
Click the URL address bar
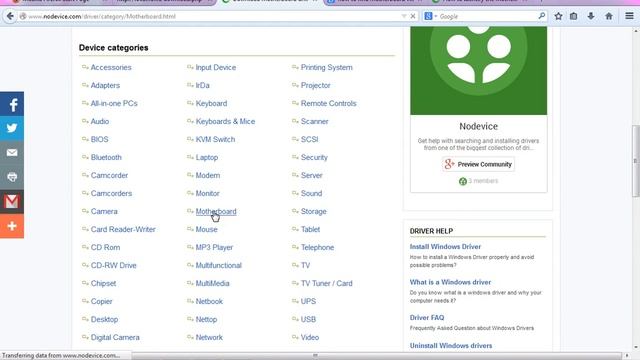click(212, 16)
